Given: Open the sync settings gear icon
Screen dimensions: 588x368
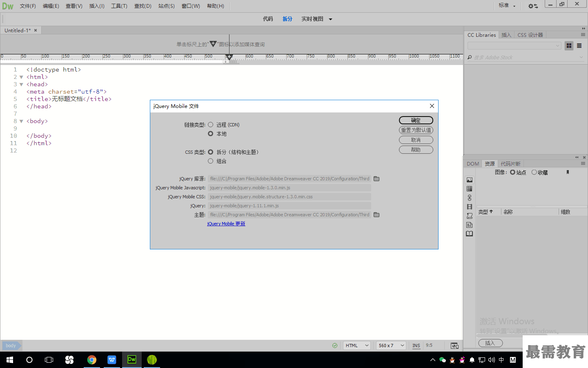Looking at the screenshot, I should pyautogui.click(x=533, y=6).
